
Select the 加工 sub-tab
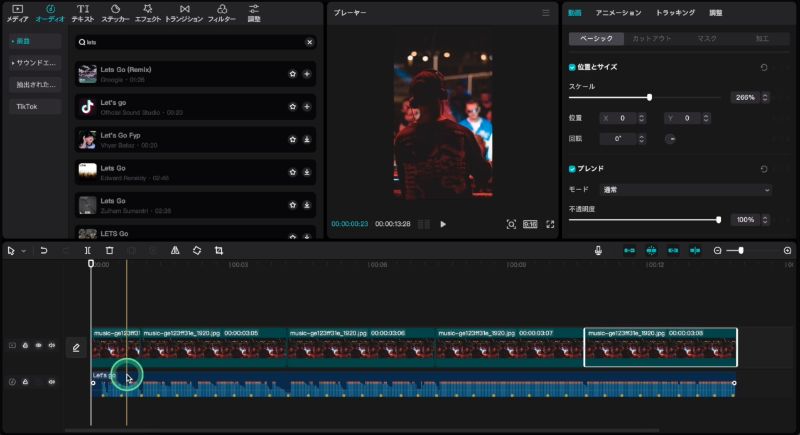[x=762, y=39]
